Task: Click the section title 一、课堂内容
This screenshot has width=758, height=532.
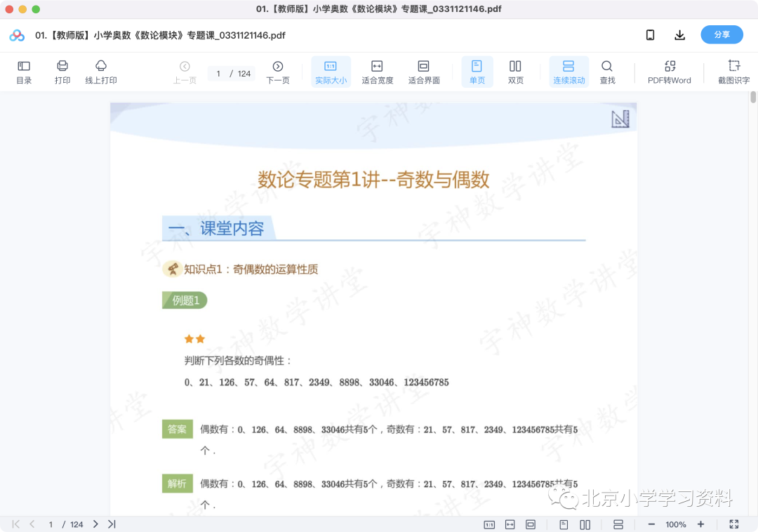Action: [216, 229]
